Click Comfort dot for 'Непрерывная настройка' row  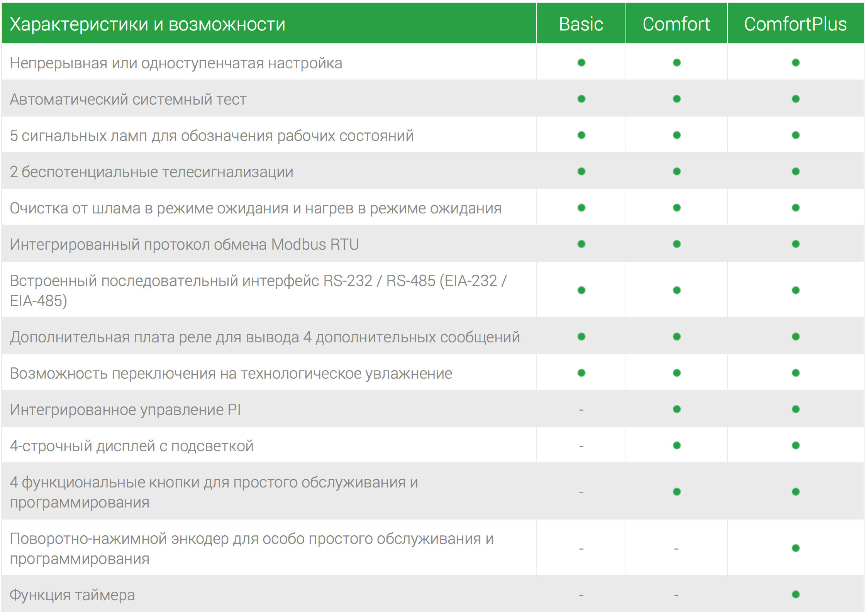click(677, 63)
